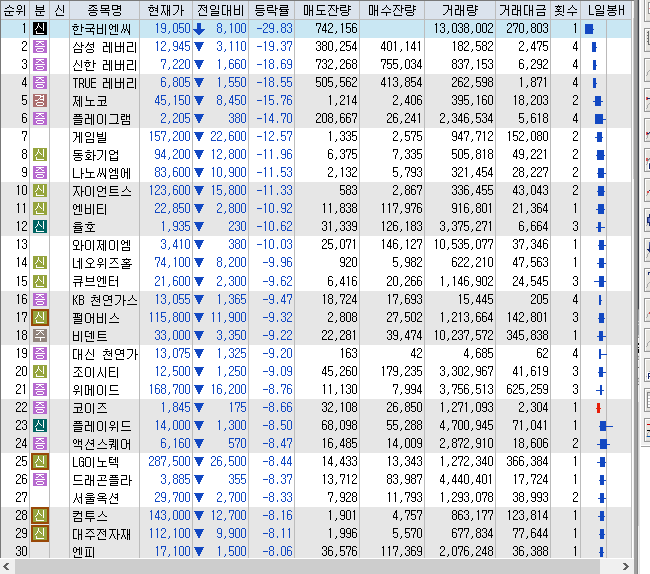The height and width of the screenshot is (574, 650).
Task: Sort by the 매수잔량 column header
Action: click(392, 10)
